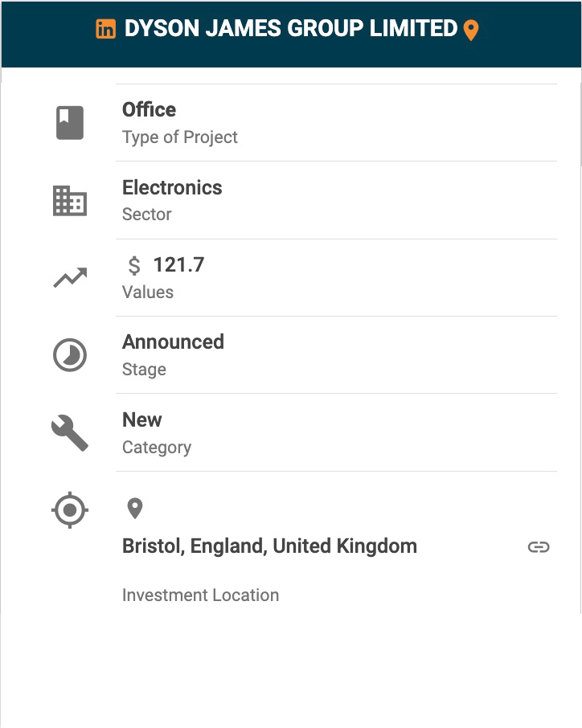Click the dollar sign beside 121.7

[x=134, y=265]
